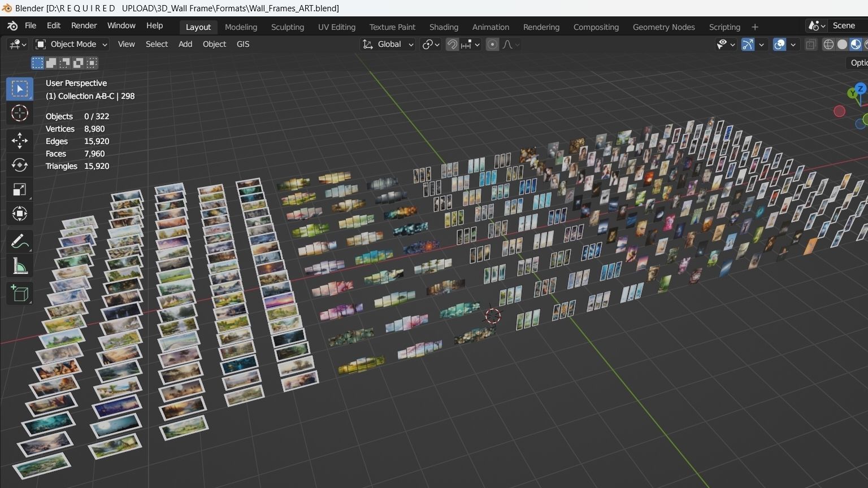This screenshot has height=488, width=868.
Task: Set selection mode to new selection
Action: pos(37,63)
